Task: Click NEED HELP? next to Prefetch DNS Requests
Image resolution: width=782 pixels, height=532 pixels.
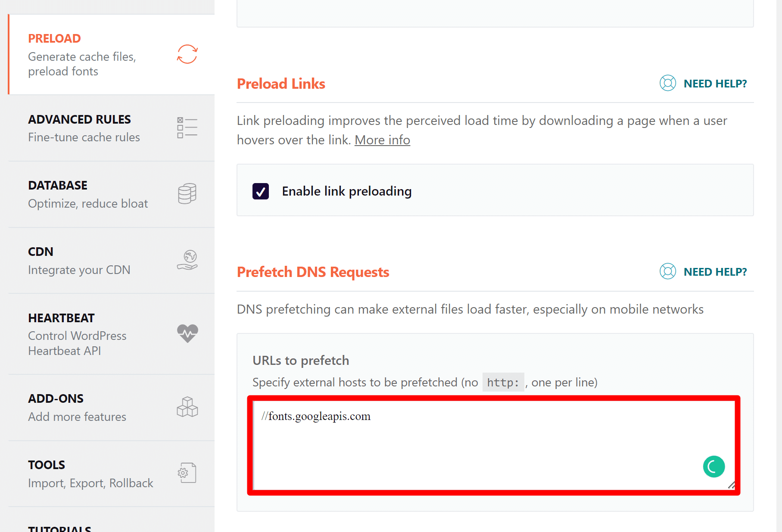Action: [x=716, y=271]
